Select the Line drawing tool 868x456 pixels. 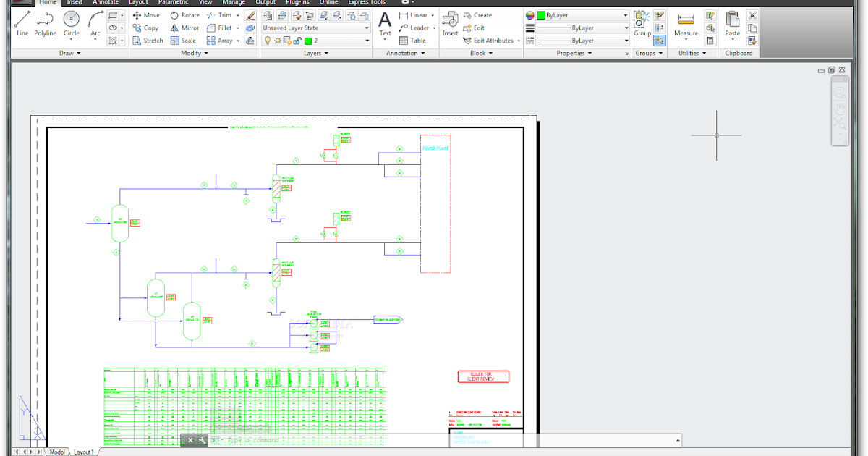pyautogui.click(x=22, y=23)
